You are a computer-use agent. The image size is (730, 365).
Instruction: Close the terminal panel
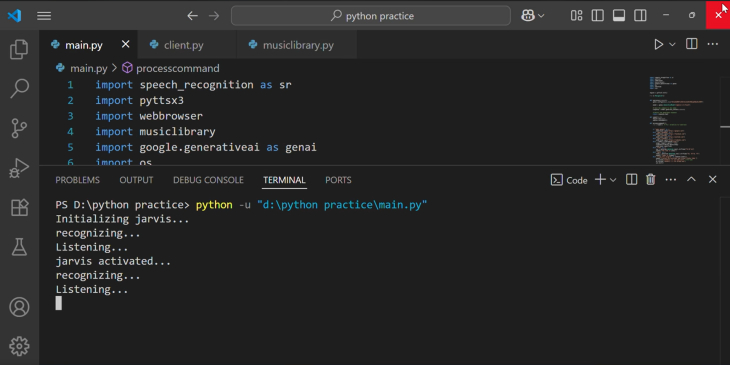[x=712, y=180]
